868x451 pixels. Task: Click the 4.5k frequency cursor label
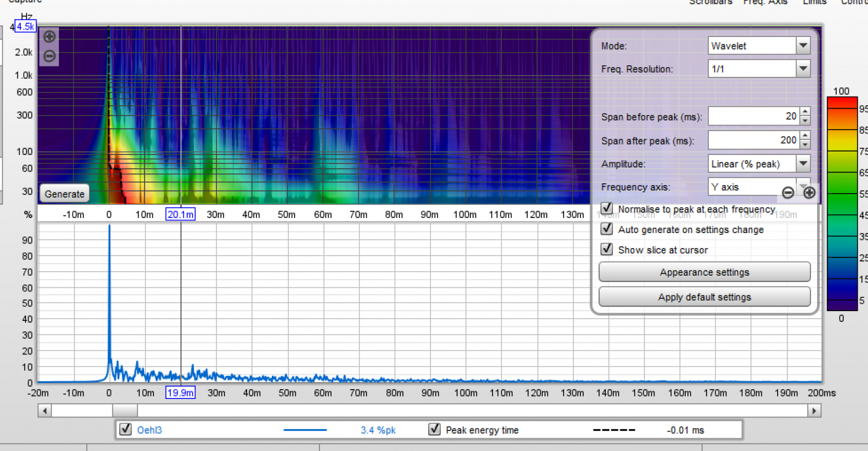(x=26, y=27)
